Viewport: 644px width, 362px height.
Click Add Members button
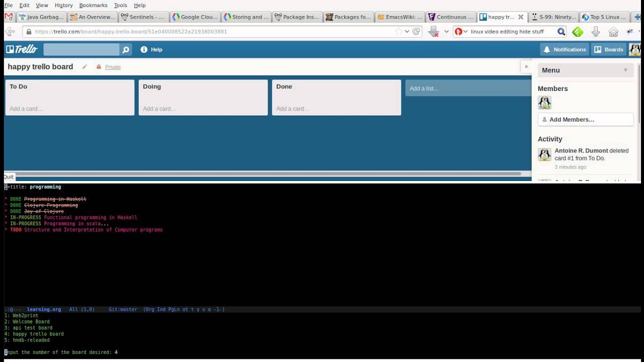coord(586,120)
